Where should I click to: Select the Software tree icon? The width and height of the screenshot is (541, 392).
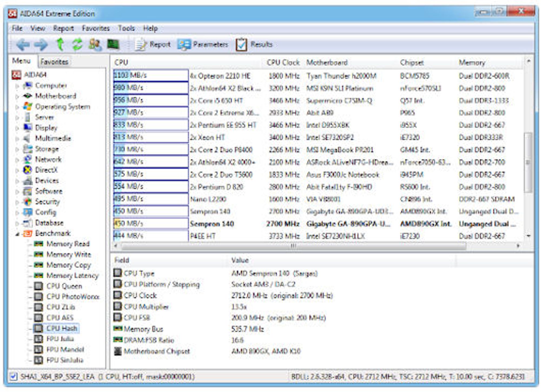coord(28,191)
